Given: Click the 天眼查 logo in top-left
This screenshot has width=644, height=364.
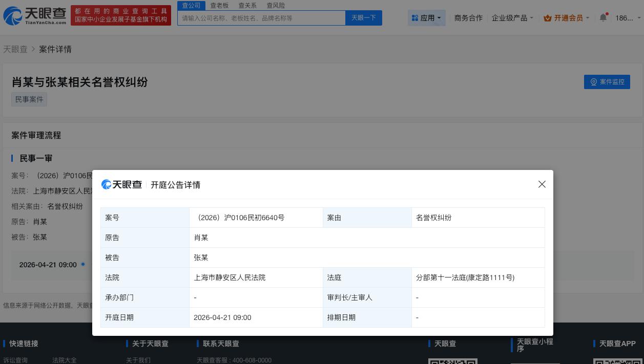Looking at the screenshot, I should click(34, 16).
